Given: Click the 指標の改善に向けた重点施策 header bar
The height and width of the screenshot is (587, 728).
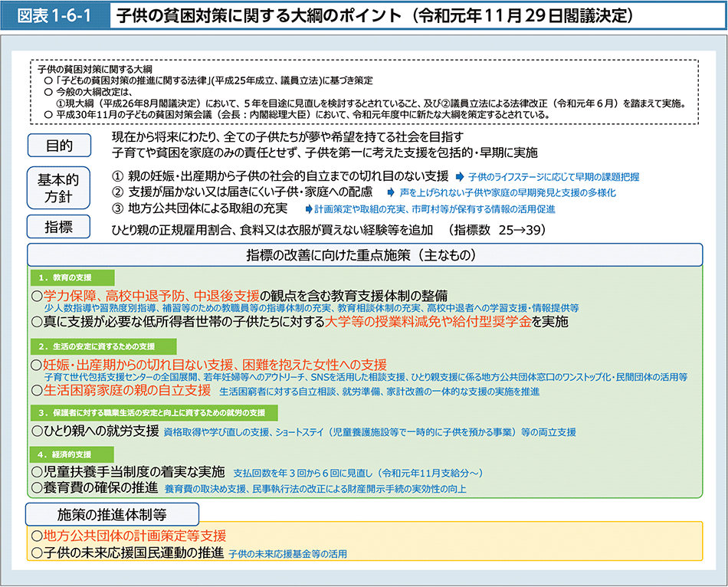Looking at the screenshot, I should tap(365, 254).
